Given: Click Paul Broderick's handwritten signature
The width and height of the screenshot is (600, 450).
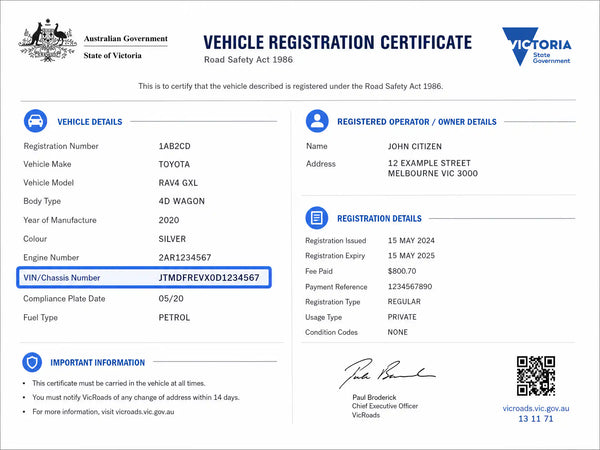Looking at the screenshot, I should click(386, 373).
